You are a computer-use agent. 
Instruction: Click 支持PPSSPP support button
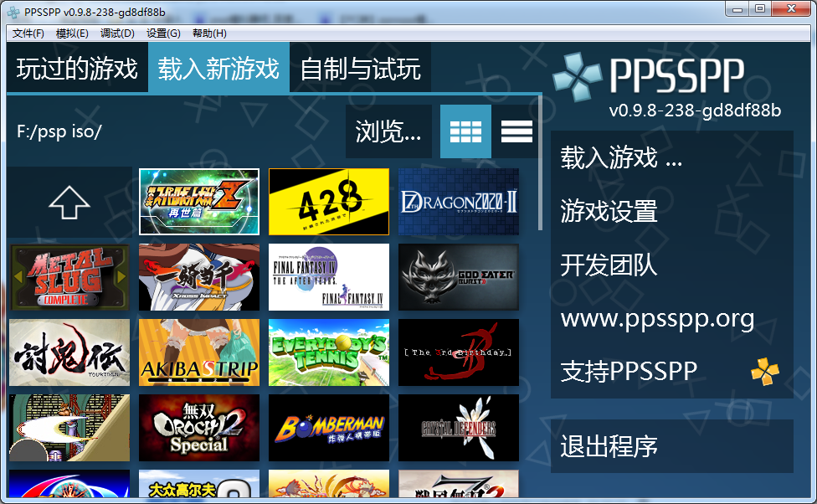pos(672,372)
